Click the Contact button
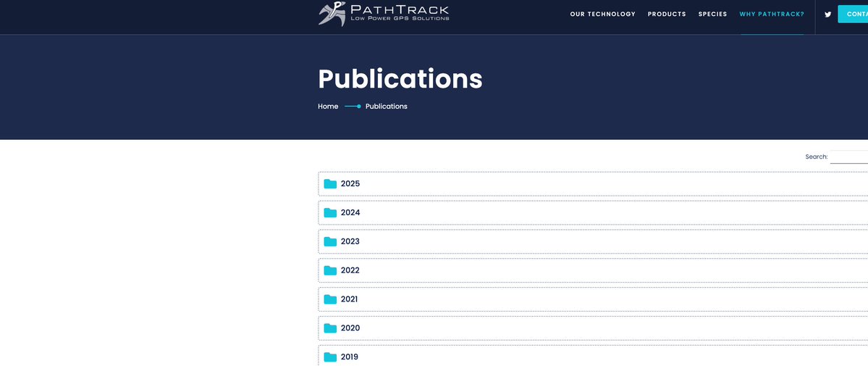This screenshot has width=868, height=366. click(853, 14)
